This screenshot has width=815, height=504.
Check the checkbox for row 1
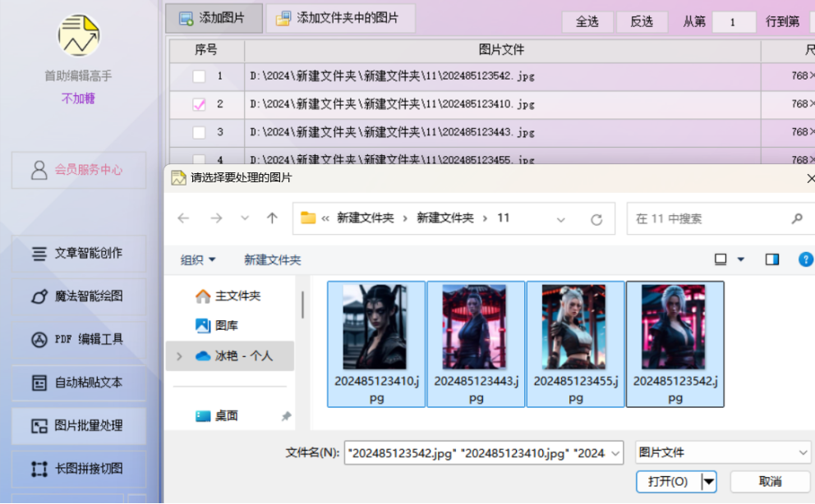(199, 76)
